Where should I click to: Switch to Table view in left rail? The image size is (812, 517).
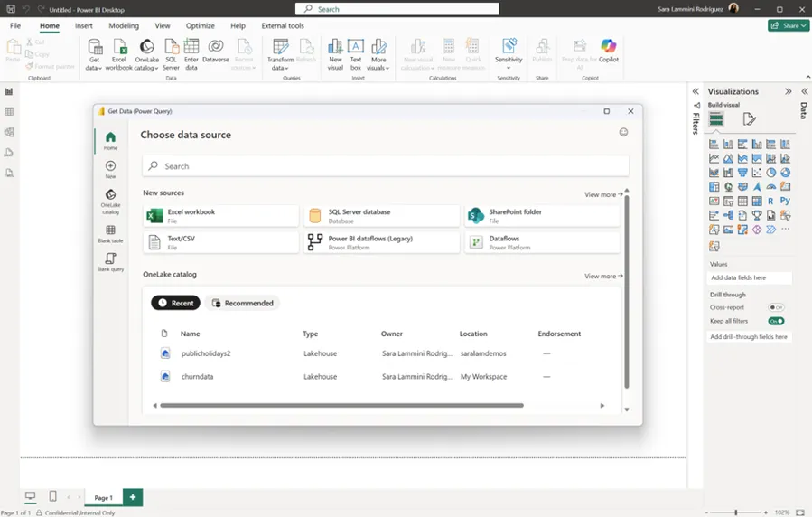click(9, 112)
